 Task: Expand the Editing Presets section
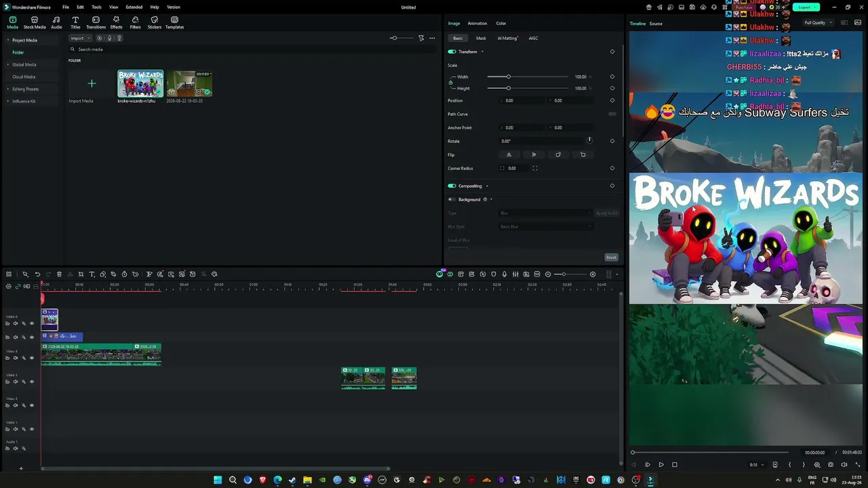[x=9, y=89]
